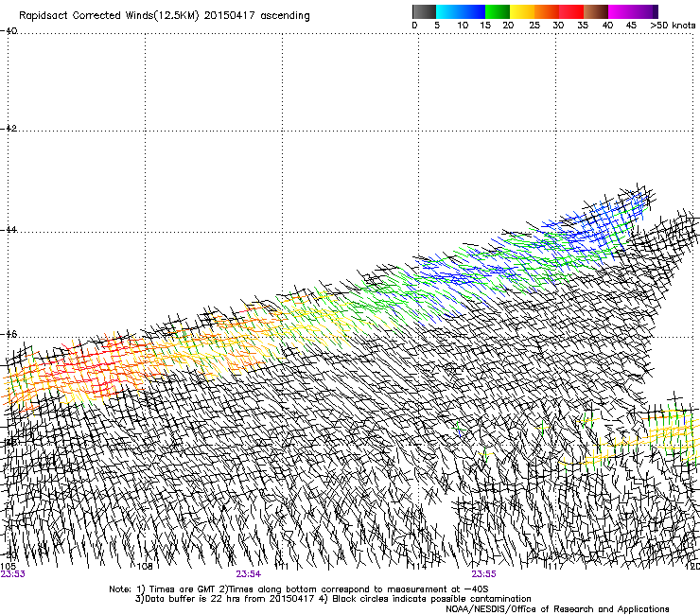This screenshot has height=615, width=700.
Task: Click the 23:54 time label
Action: 249,574
